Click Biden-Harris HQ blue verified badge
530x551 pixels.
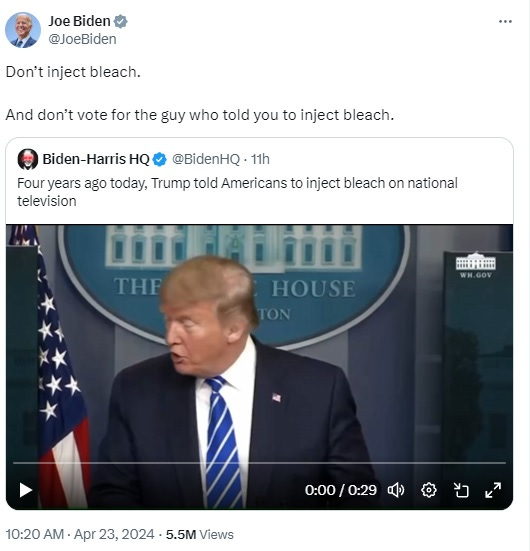160,159
